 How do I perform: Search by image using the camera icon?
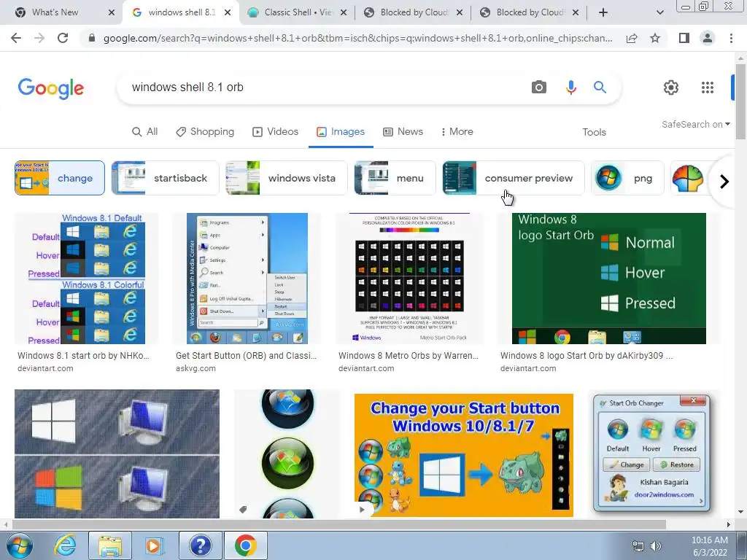pos(539,87)
